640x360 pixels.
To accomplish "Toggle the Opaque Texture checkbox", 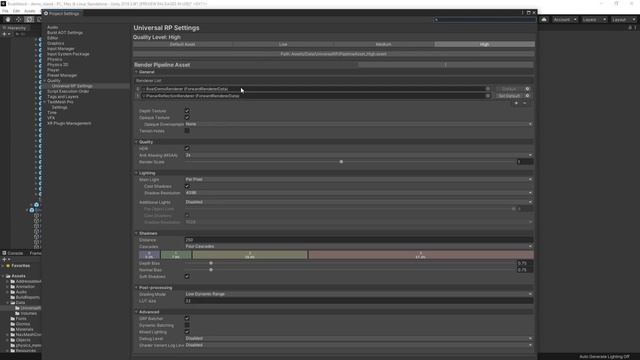I will tap(187, 118).
